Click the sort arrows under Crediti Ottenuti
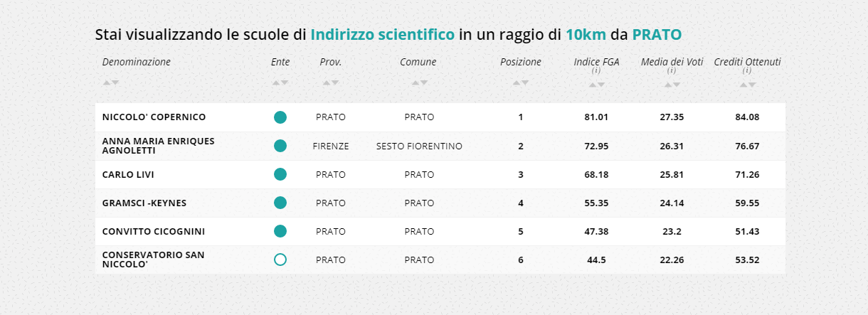 click(x=747, y=85)
